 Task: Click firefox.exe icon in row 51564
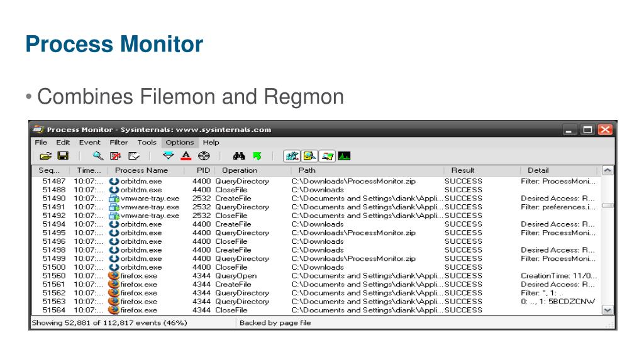pos(114,310)
